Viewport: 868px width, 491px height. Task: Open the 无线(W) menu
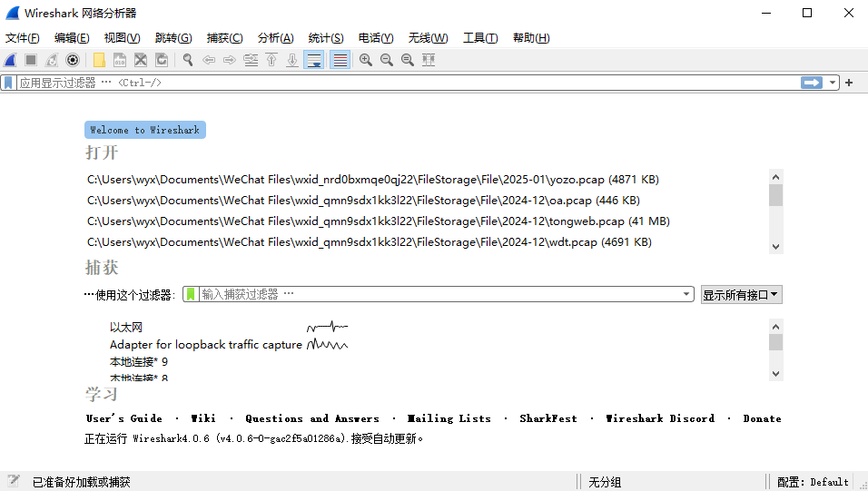pos(429,37)
